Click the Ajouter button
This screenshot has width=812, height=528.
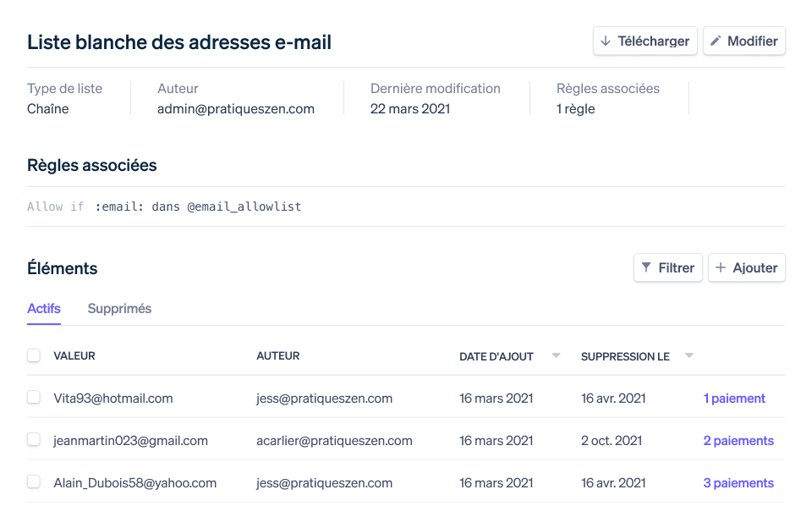(x=746, y=268)
